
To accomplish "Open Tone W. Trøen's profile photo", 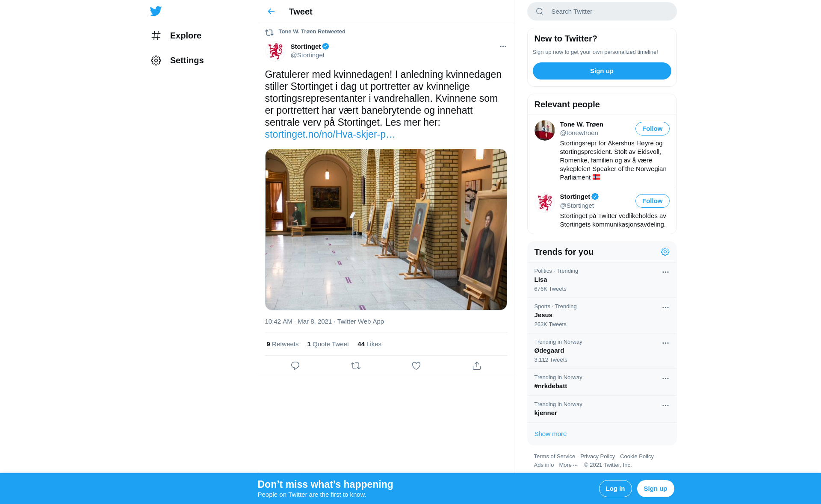I will click(x=544, y=130).
